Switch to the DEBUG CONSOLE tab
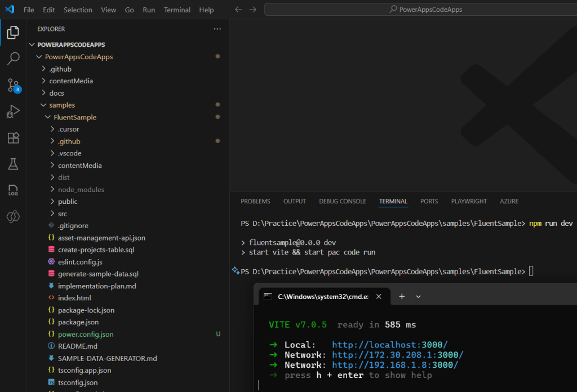 [x=342, y=201]
